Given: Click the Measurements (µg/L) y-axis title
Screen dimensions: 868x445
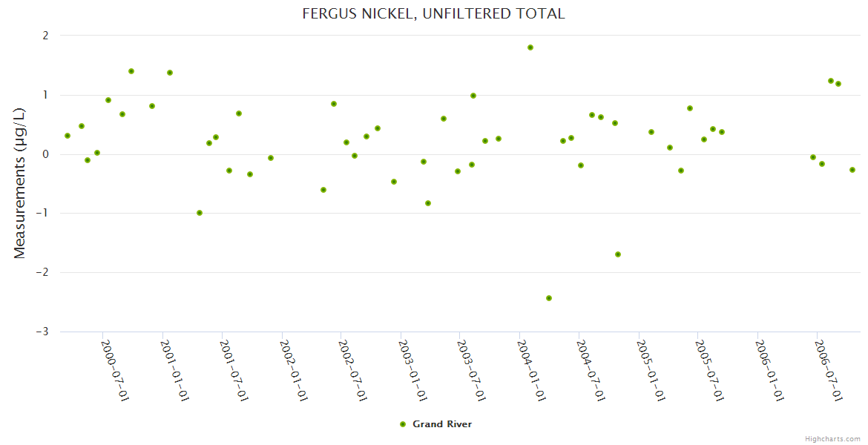Looking at the screenshot, I should click(x=19, y=182).
